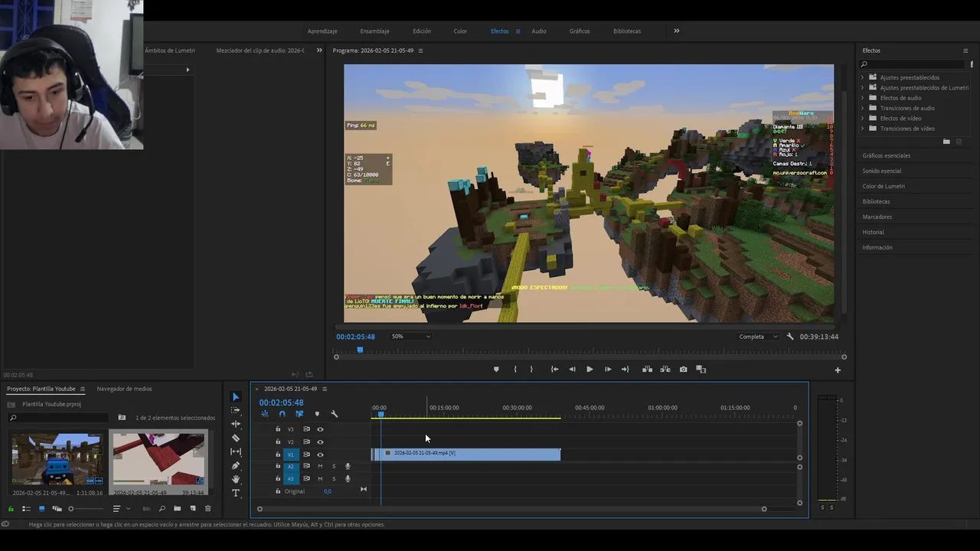This screenshot has height=551, width=980.
Task: Toggle linked selection in timeline
Action: (299, 414)
